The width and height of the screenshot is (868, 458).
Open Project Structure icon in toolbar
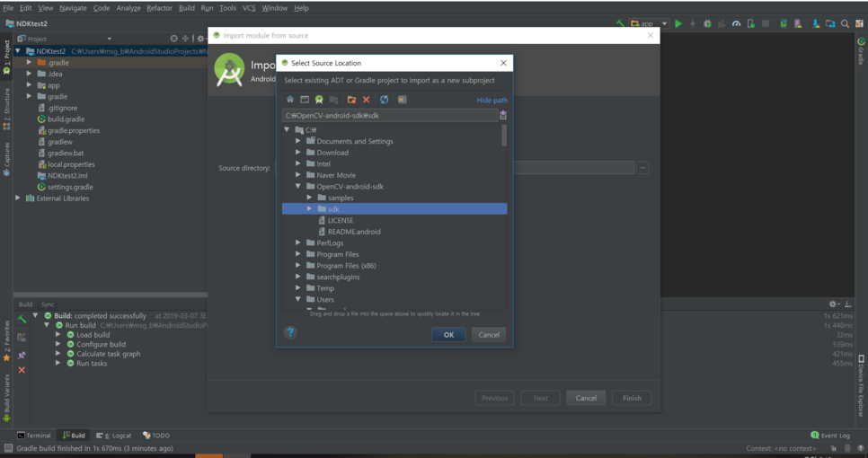830,23
